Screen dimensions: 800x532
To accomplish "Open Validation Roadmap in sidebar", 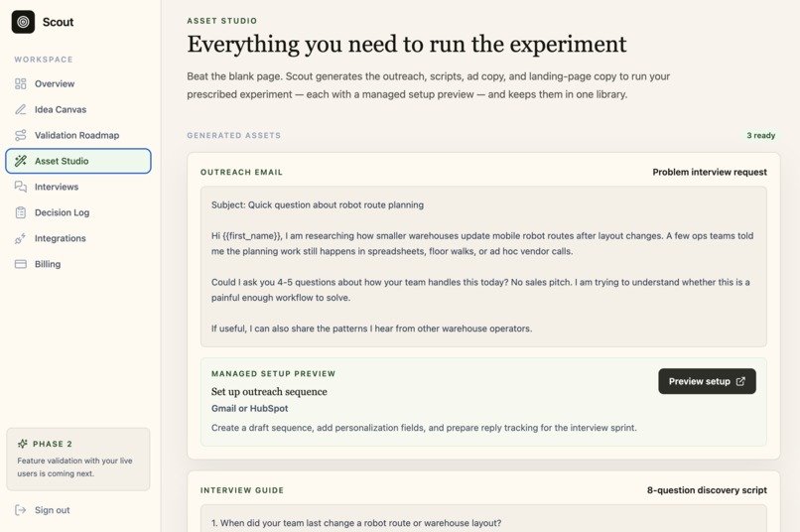I will (78, 135).
